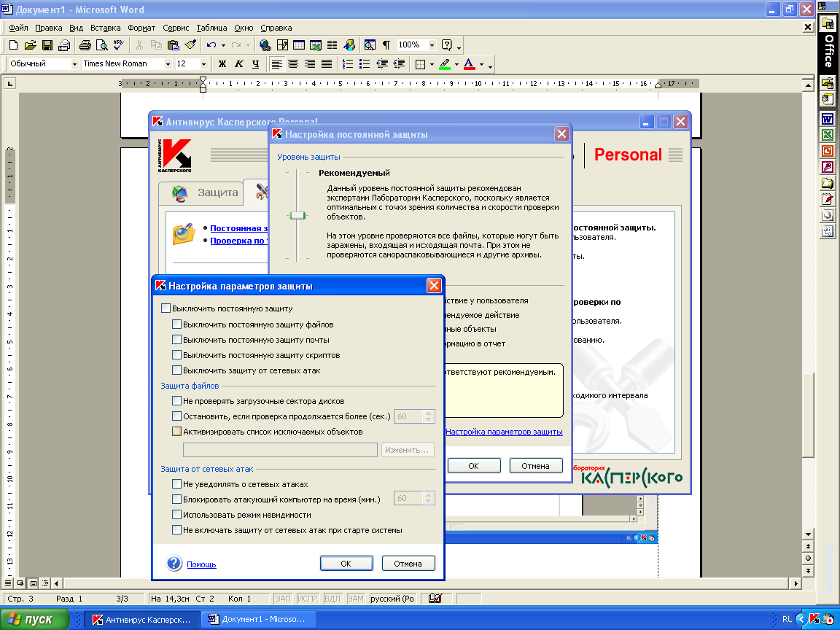
Task: Check 'Не проверять загрузочные сектора дисков'
Action: pyautogui.click(x=176, y=401)
